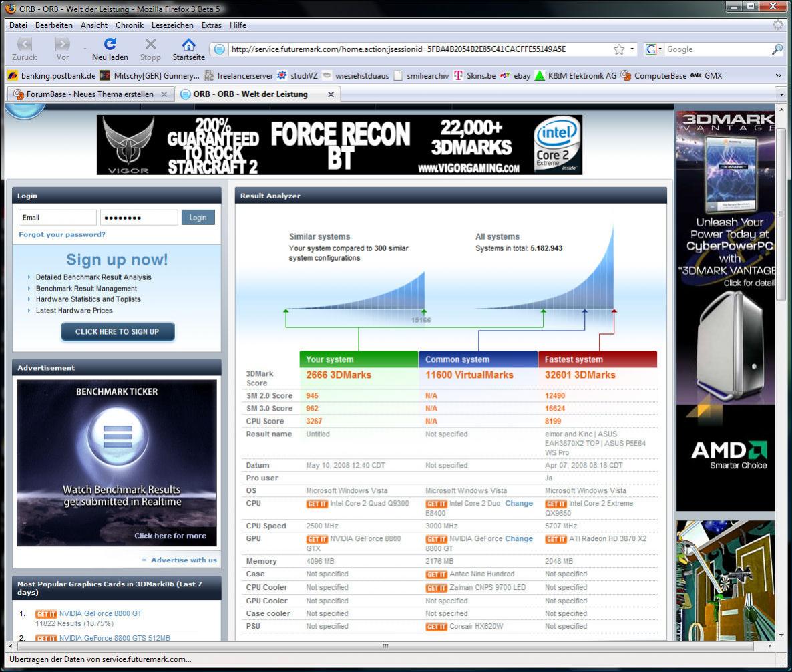Bookmark page with the star icon
Image resolution: width=792 pixels, height=672 pixels.
pyautogui.click(x=619, y=49)
